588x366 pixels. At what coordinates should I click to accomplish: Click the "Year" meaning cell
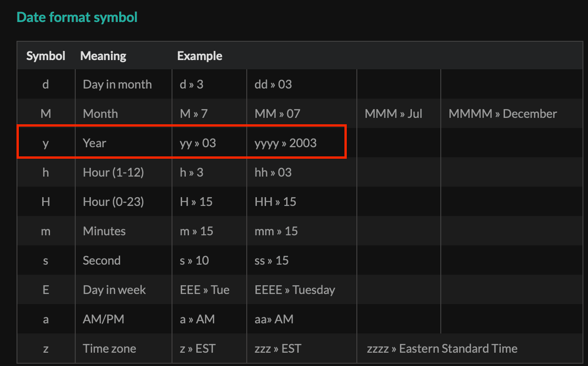94,143
